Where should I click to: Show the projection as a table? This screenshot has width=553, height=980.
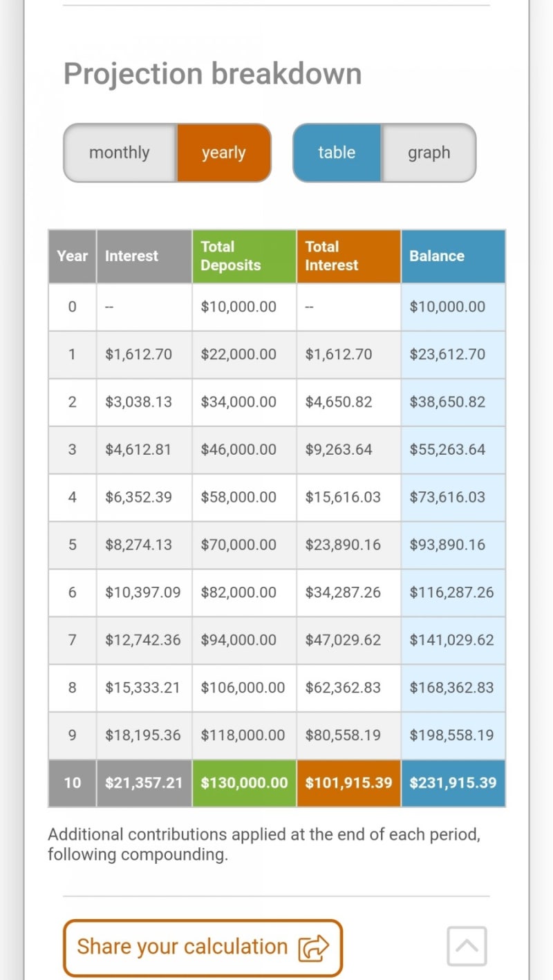[337, 153]
